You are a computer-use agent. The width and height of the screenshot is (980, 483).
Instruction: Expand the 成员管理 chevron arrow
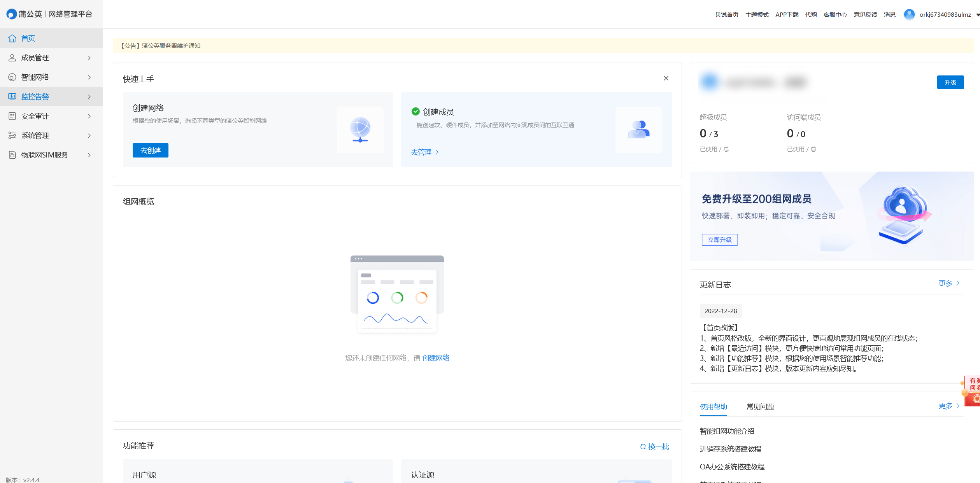89,58
